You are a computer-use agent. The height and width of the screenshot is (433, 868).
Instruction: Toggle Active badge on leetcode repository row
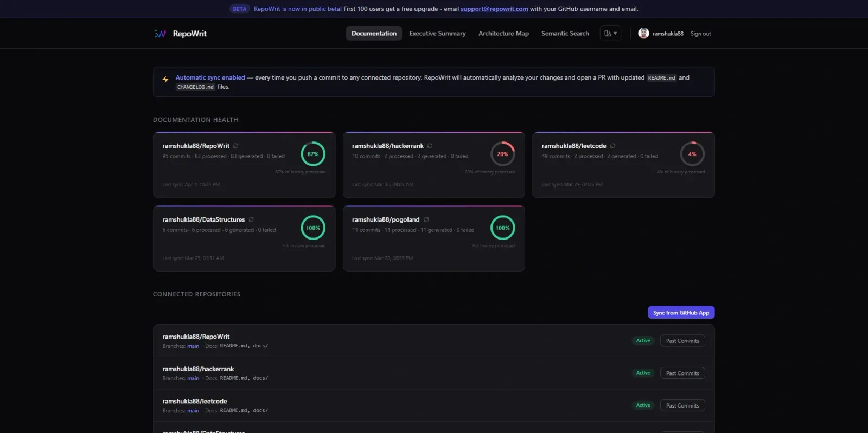point(643,405)
